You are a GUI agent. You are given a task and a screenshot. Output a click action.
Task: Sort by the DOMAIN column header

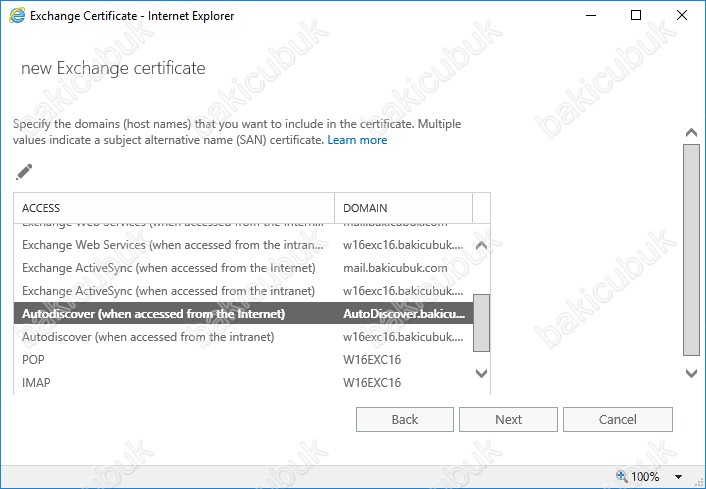coord(403,208)
